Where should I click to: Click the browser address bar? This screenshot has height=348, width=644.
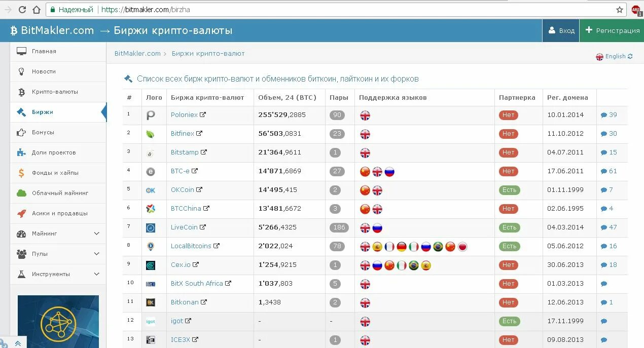pos(335,10)
